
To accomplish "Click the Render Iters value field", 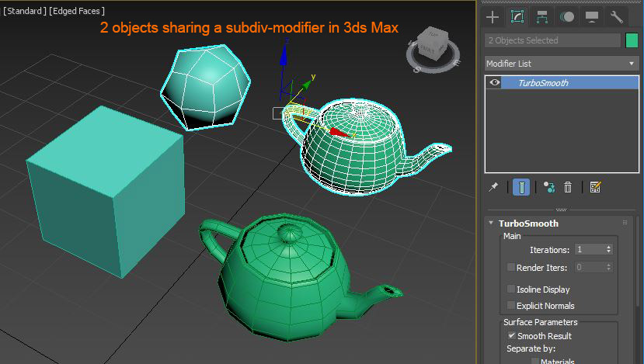I will point(590,267).
